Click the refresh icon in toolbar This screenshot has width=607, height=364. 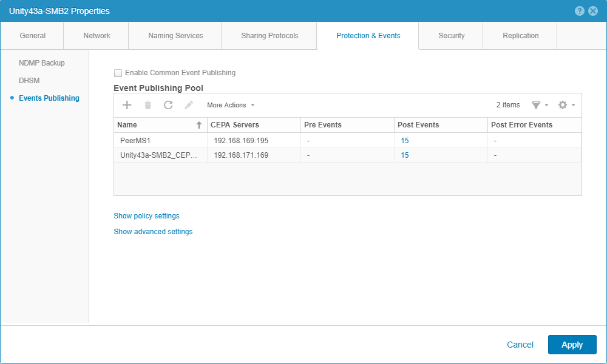(x=168, y=105)
